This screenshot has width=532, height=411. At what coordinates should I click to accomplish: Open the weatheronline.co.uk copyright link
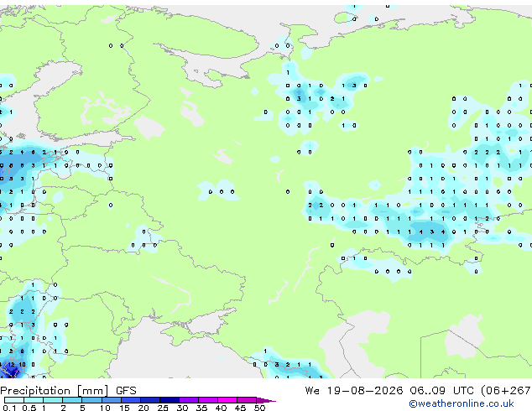click(x=462, y=403)
